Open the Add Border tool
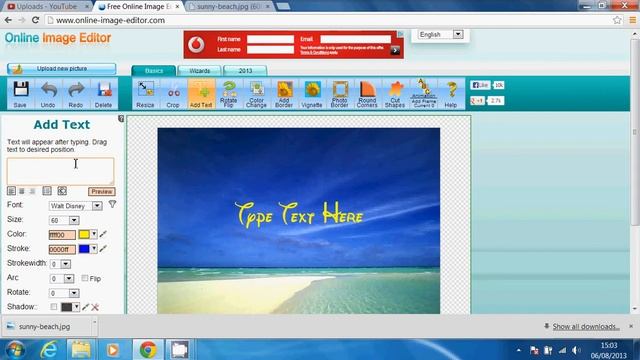Screen dimensions: 640x360 [x=284, y=94]
